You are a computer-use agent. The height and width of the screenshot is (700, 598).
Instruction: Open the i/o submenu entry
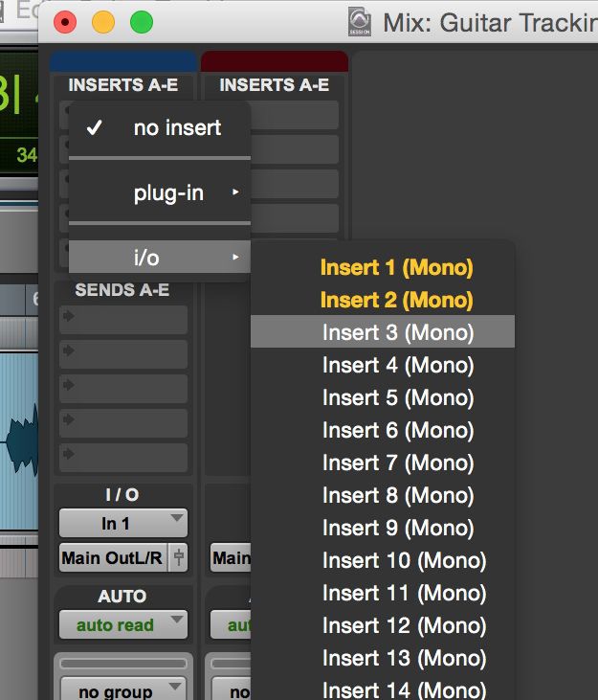159,258
